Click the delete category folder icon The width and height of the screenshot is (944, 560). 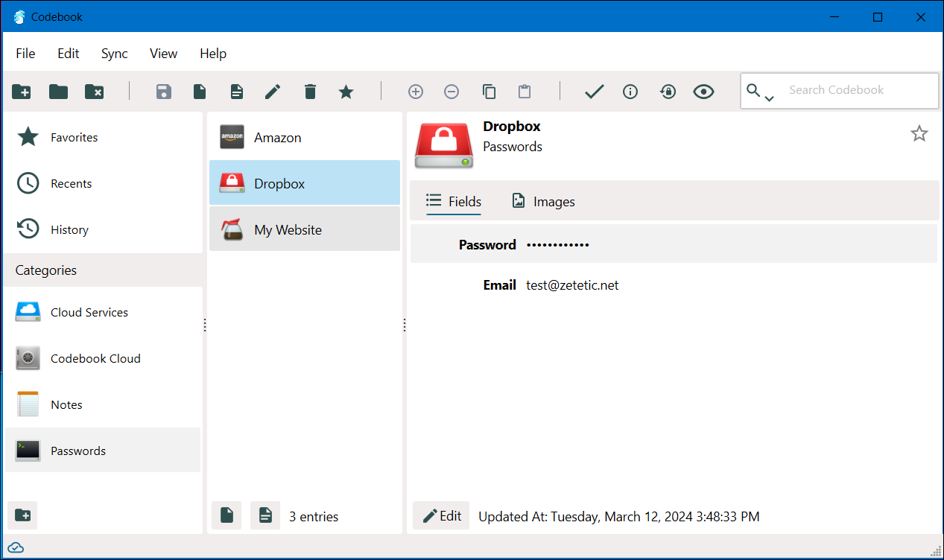pos(95,92)
